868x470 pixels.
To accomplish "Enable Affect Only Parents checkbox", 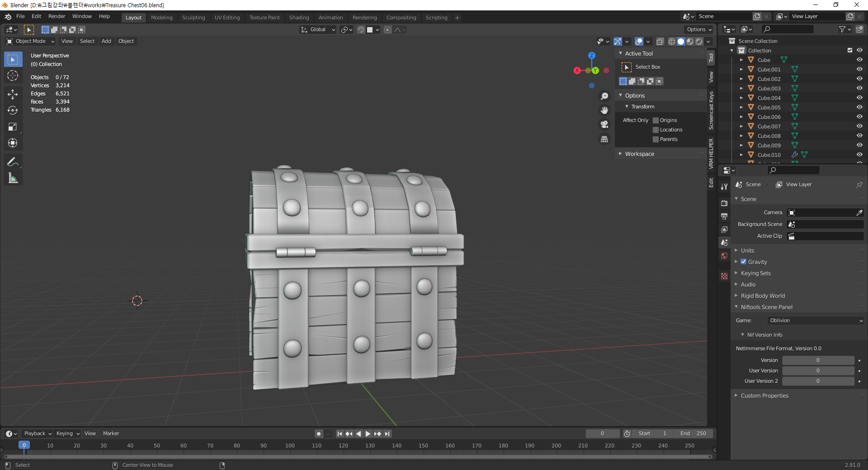I will pos(656,139).
